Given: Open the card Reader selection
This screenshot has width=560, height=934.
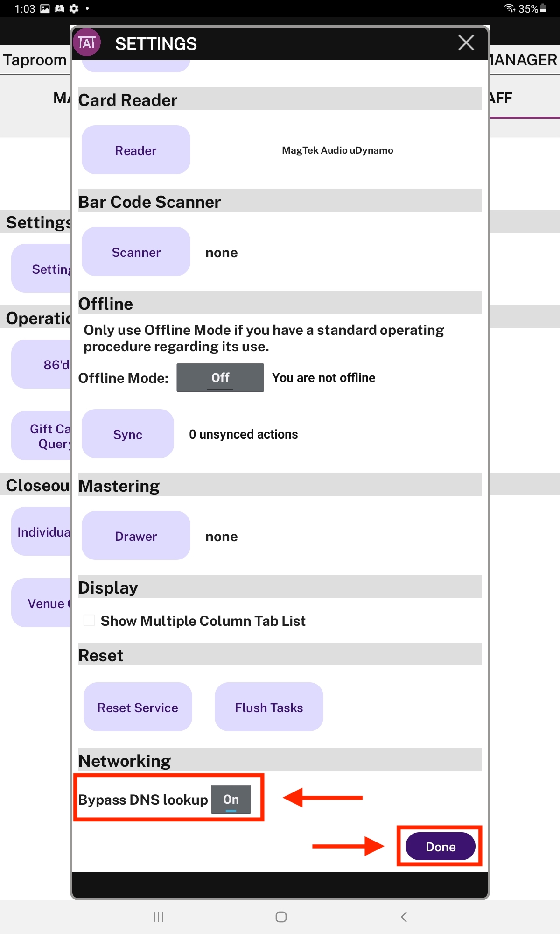Looking at the screenshot, I should click(136, 150).
